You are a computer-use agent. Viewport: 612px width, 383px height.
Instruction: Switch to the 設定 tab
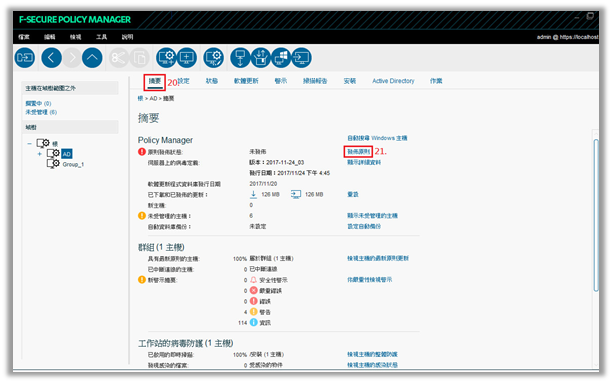(183, 81)
